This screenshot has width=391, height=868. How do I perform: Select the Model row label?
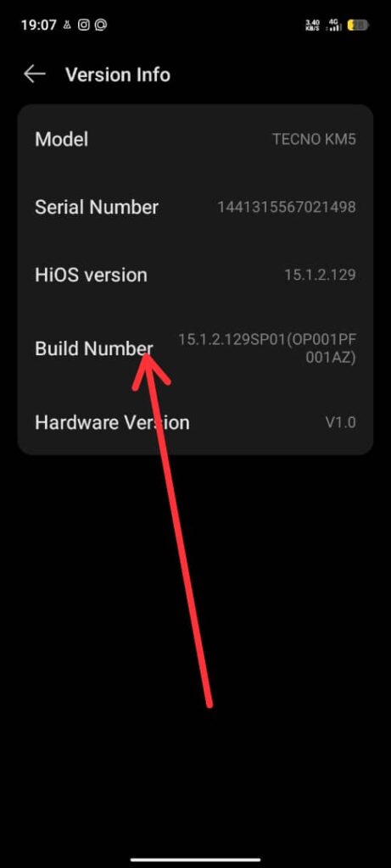pos(61,139)
